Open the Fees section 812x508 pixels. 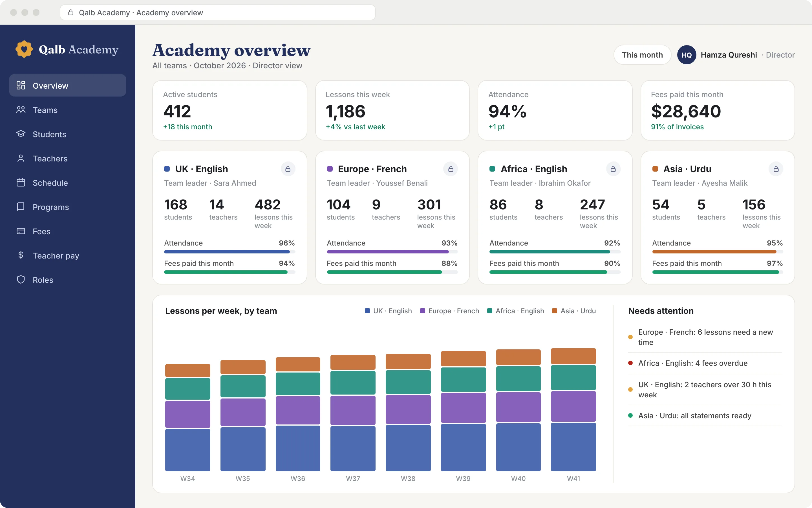pos(67,231)
